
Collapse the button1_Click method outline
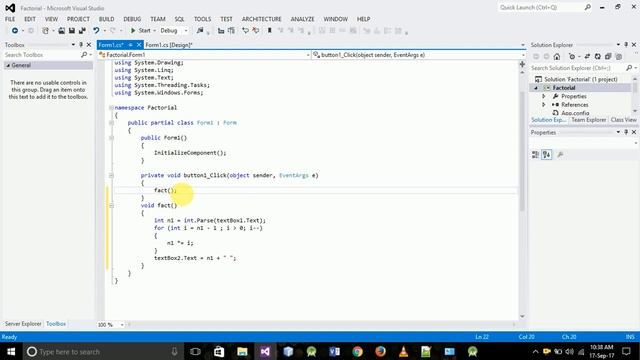click(x=111, y=176)
